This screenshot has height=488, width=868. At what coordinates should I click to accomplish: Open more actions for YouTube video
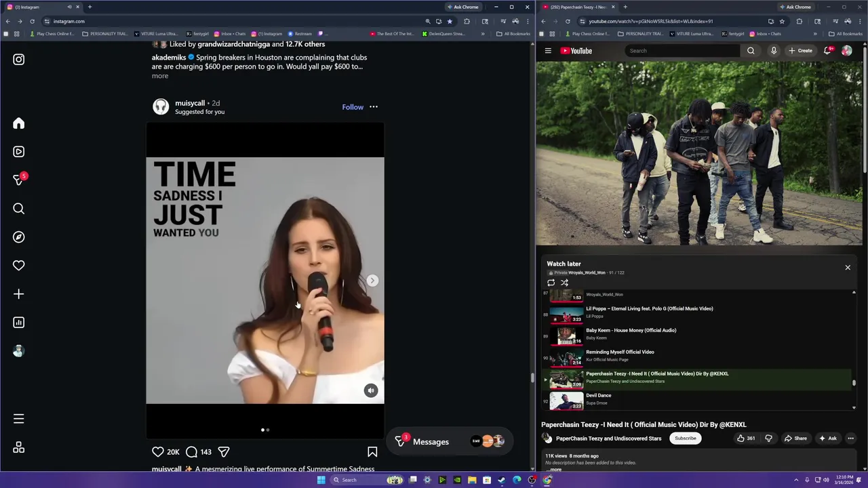(850, 439)
